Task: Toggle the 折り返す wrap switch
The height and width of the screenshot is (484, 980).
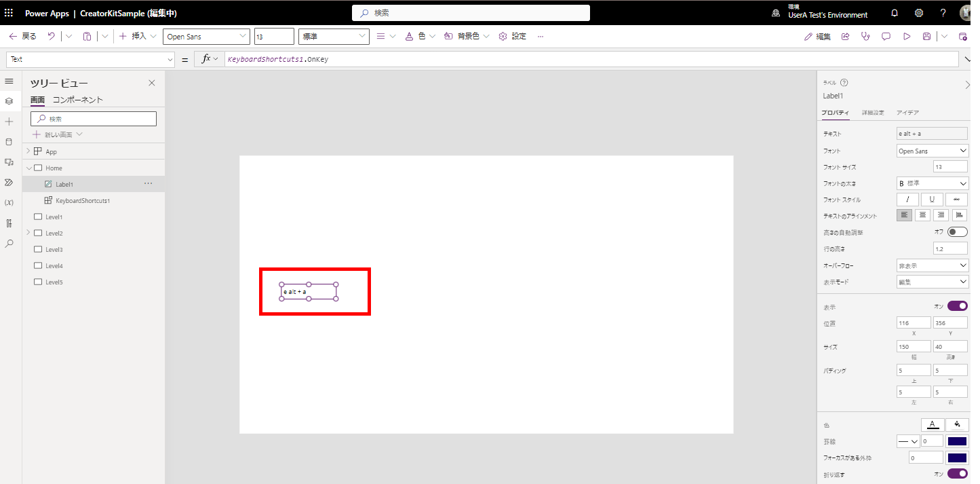Action: coord(957,473)
